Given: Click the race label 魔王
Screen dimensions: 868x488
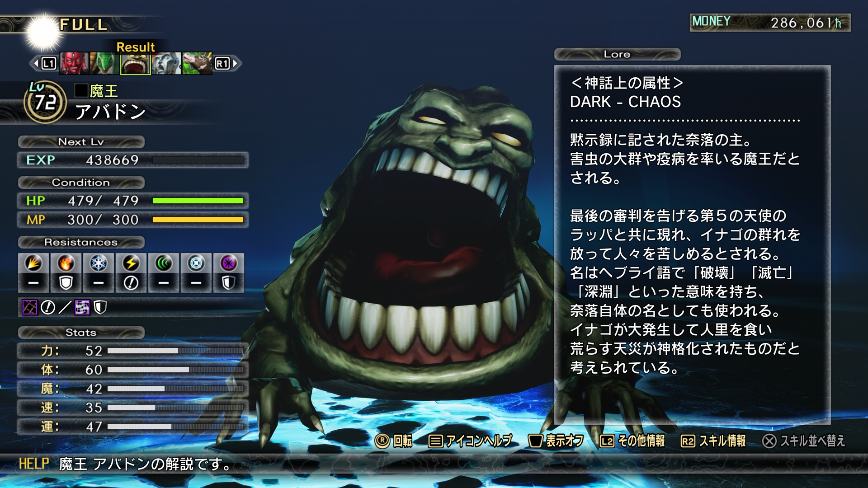Looking at the screenshot, I should click(104, 91).
